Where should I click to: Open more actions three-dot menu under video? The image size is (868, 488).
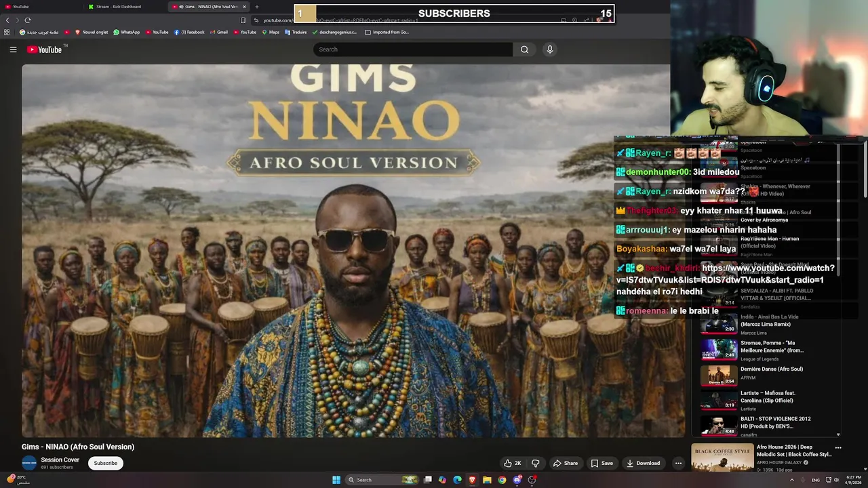coord(678,463)
